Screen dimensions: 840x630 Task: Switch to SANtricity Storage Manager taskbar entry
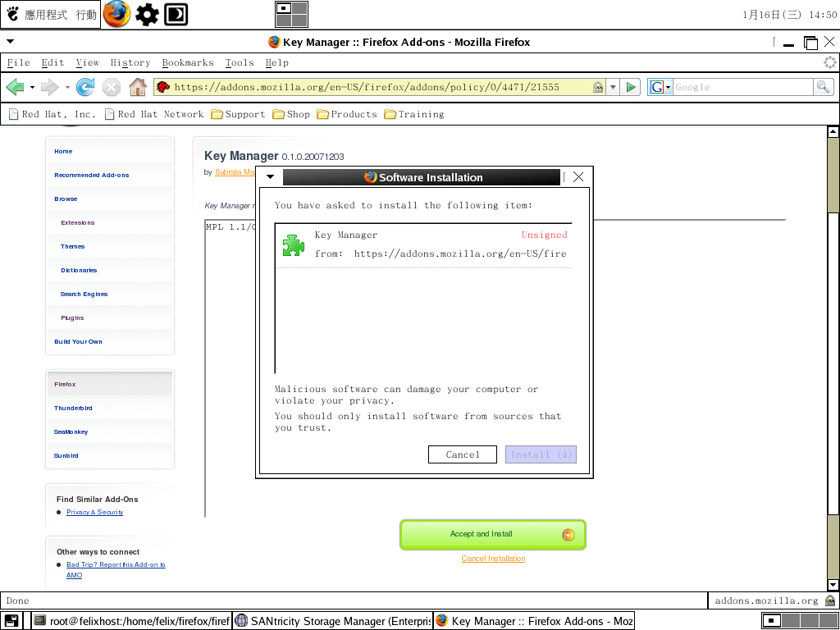pyautogui.click(x=333, y=621)
